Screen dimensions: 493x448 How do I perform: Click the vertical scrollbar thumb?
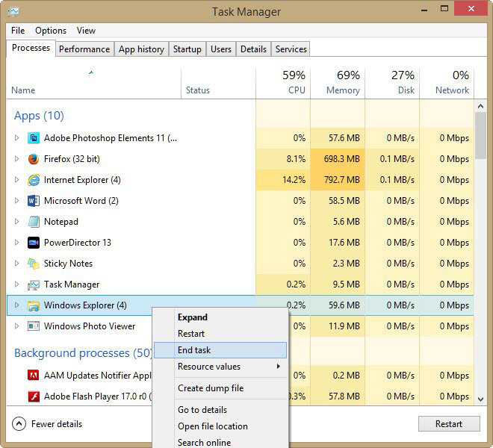(480, 136)
